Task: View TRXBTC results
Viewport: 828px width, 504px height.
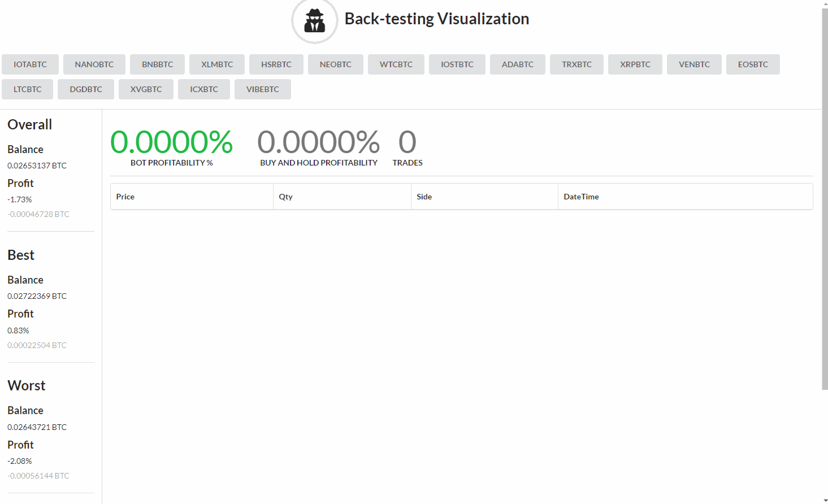Action: (x=576, y=64)
